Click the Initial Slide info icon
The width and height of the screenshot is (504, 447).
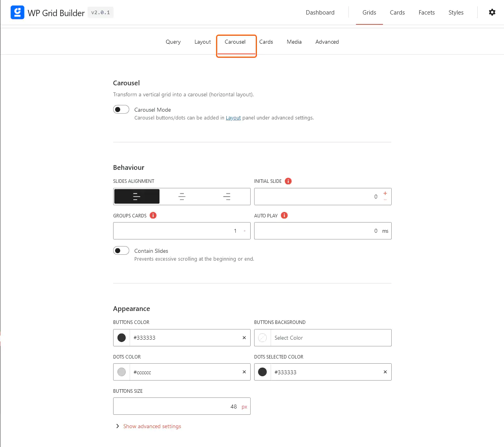(x=288, y=181)
